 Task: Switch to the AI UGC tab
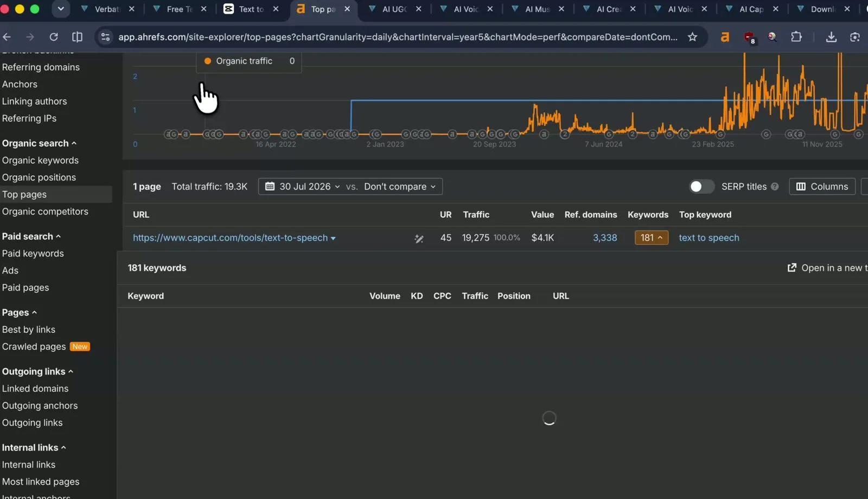pyautogui.click(x=394, y=9)
